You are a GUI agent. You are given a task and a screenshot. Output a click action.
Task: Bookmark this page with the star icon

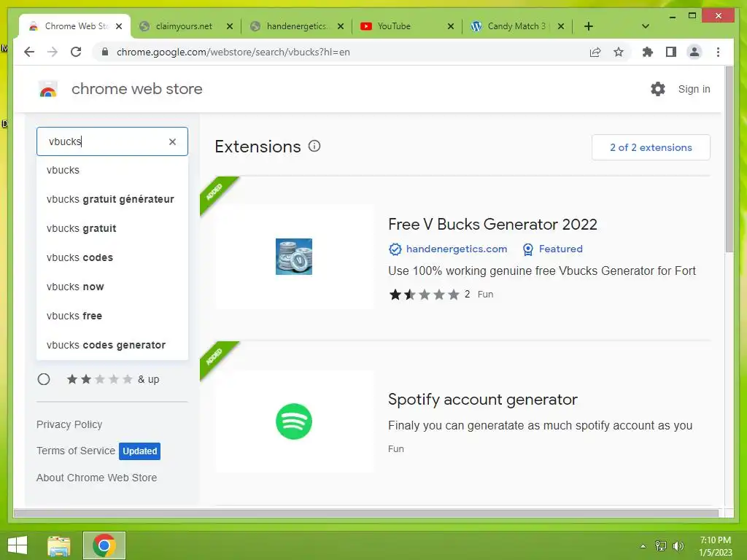(619, 52)
